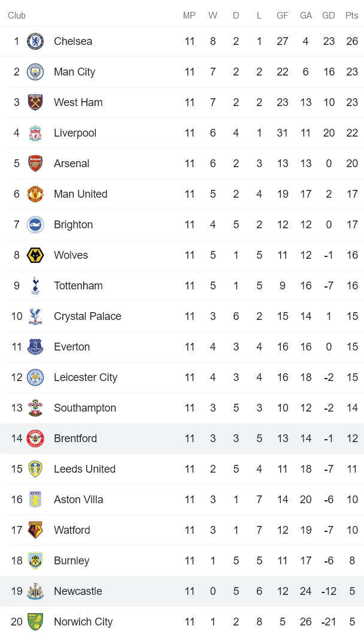364x644 pixels.
Task: Click the MP column header
Action: (x=189, y=16)
